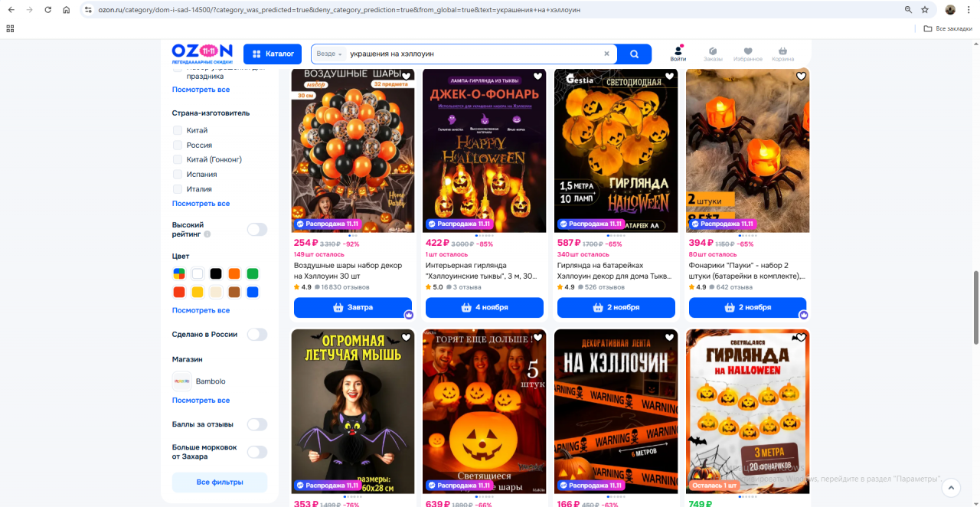Open the Везде search scope dropdown
The width and height of the screenshot is (980, 507).
[329, 54]
